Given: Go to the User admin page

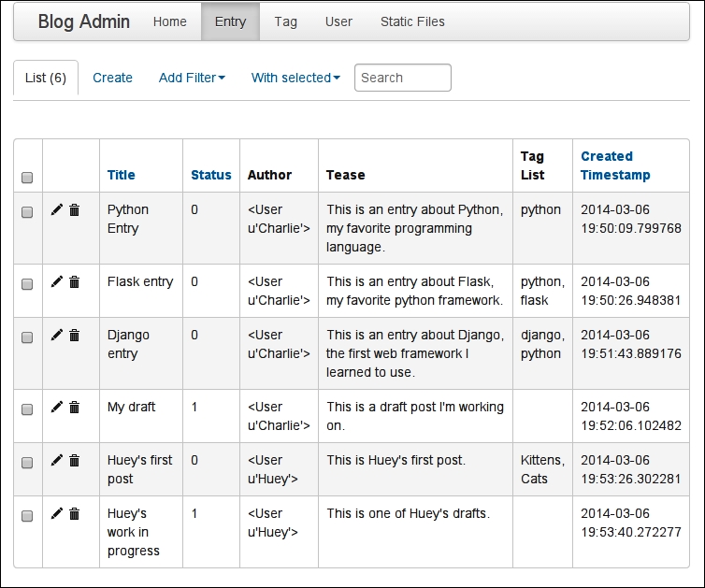Looking at the screenshot, I should pos(338,22).
